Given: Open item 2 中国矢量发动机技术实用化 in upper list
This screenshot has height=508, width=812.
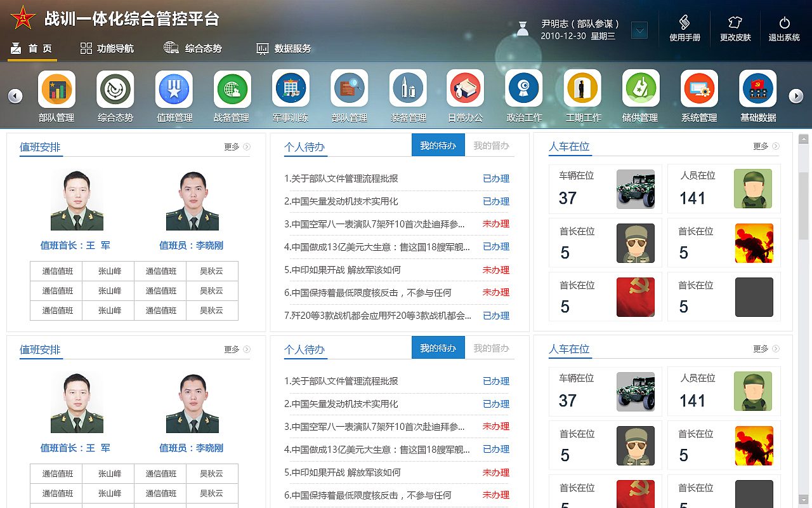Looking at the screenshot, I should pyautogui.click(x=341, y=201).
